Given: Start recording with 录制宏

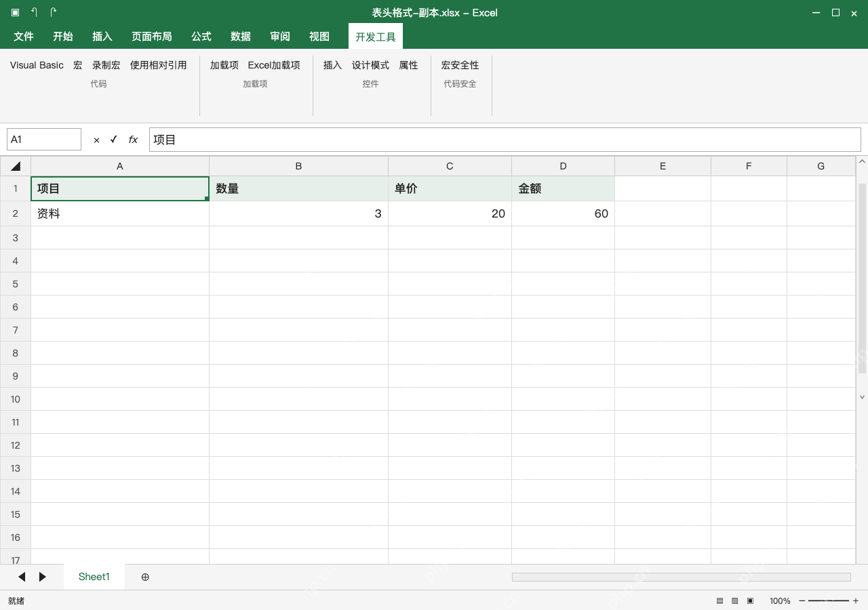Looking at the screenshot, I should coord(106,65).
